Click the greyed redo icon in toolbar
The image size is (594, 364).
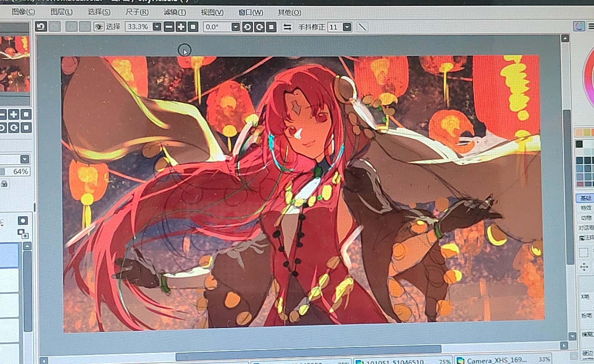[55, 26]
